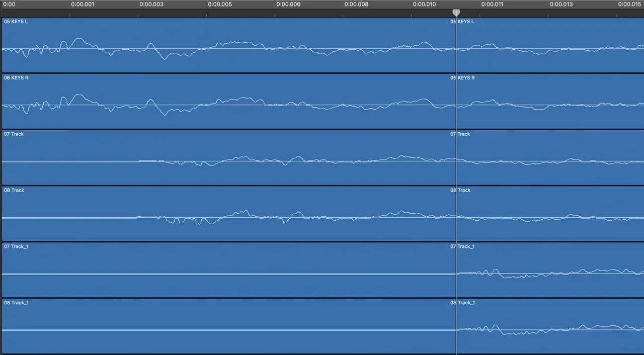Click the 0:00.013 mark on the ruler

coord(561,5)
